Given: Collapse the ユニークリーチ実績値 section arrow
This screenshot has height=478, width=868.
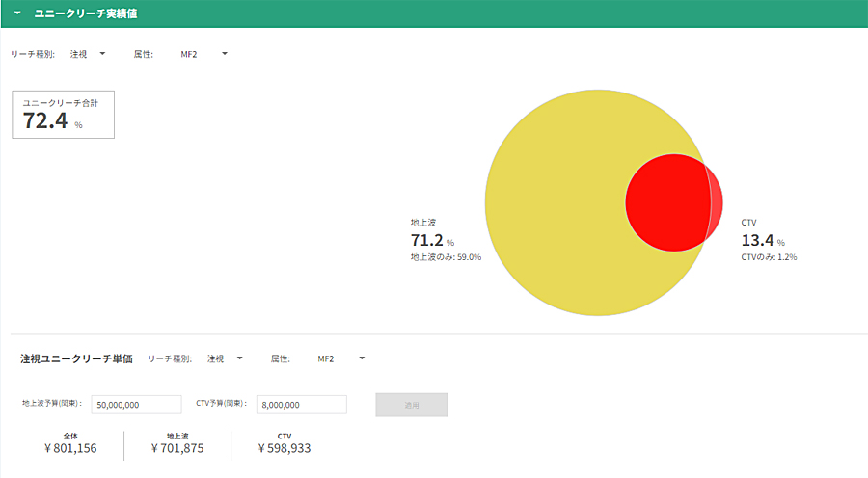Looking at the screenshot, I should click(x=17, y=13).
